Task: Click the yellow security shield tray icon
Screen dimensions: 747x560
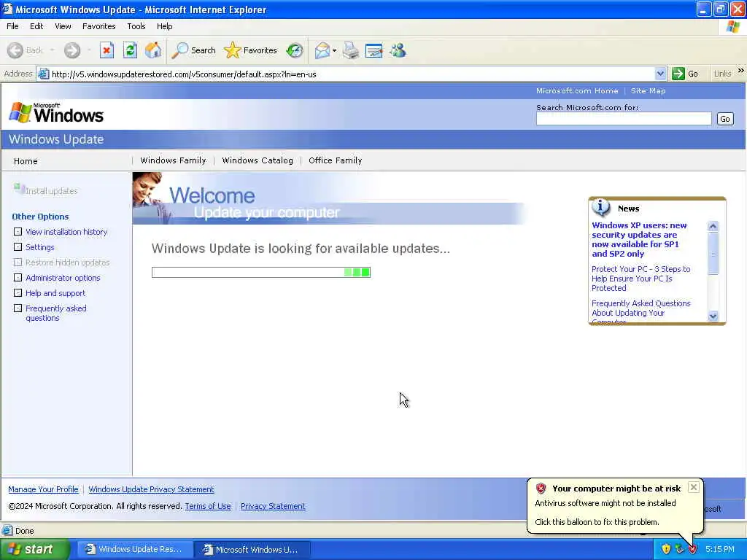Action: (x=666, y=549)
